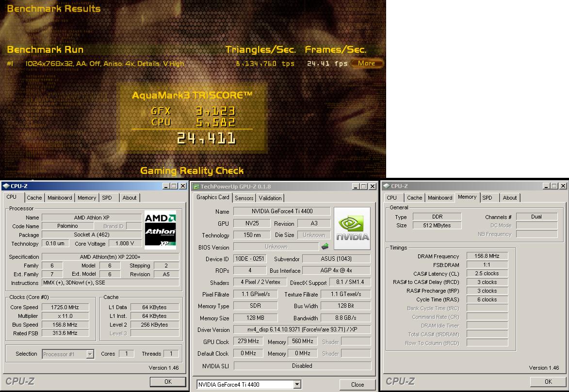Click the Core Speed 1725.0 MHz value
569x392 pixels.
(x=65, y=307)
